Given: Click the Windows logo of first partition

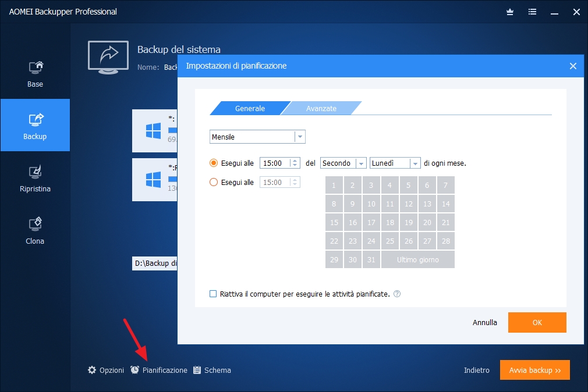Looking at the screenshot, I should [153, 131].
